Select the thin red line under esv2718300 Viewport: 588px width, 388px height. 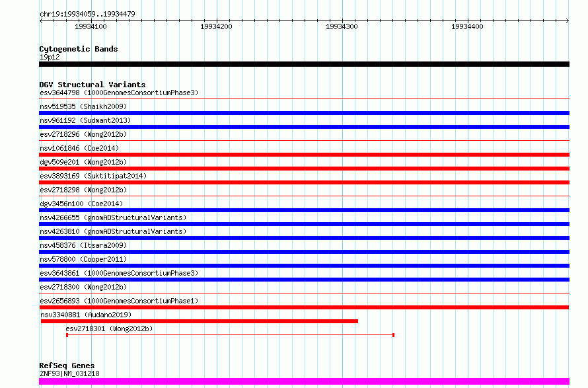[304, 293]
